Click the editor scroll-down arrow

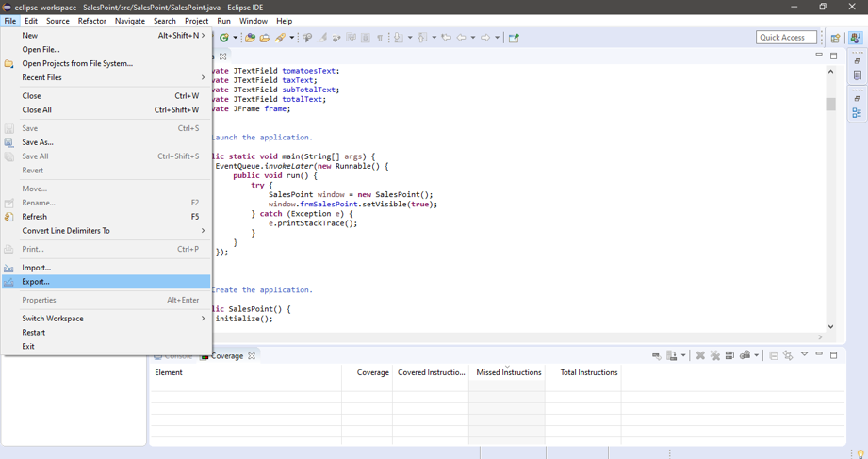point(830,327)
